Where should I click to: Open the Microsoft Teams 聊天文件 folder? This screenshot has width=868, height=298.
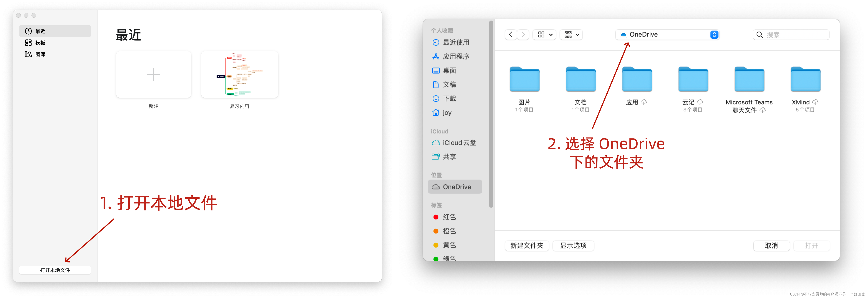point(749,80)
